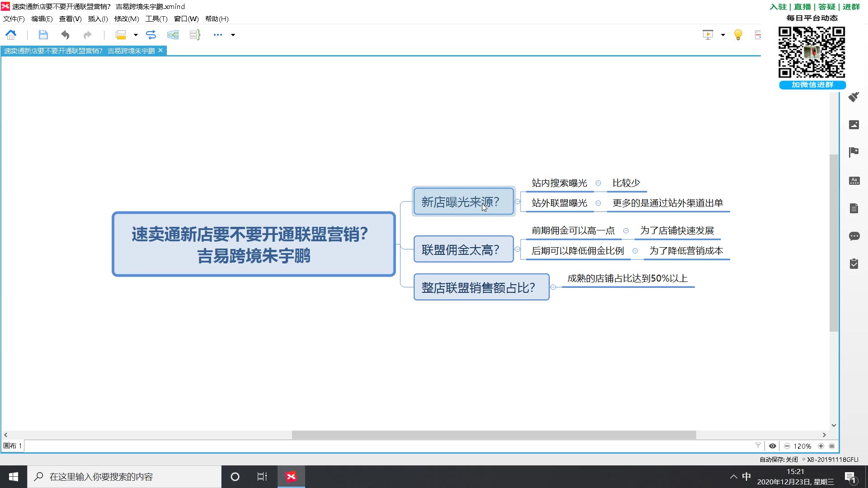Undo the last action with the undo arrow

66,35
